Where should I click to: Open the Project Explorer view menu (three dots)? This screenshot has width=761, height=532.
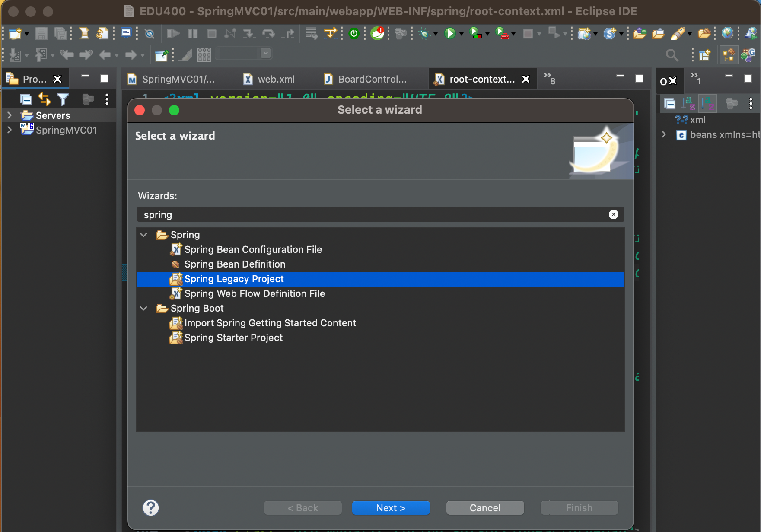[107, 99]
